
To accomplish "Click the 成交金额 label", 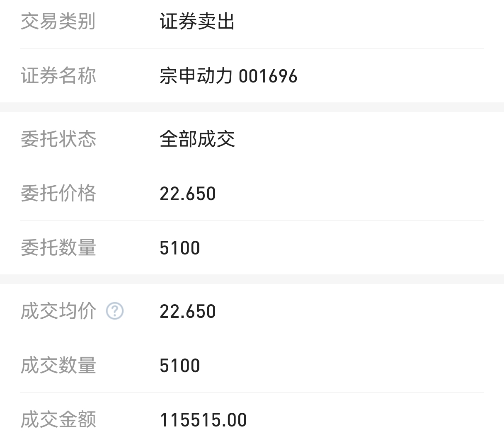I will [x=58, y=419].
